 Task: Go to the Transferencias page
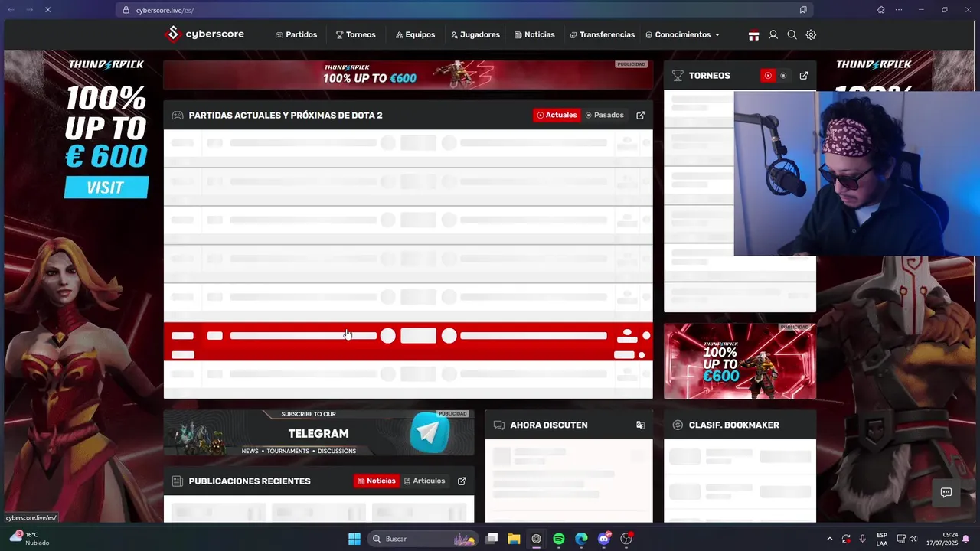click(x=603, y=34)
